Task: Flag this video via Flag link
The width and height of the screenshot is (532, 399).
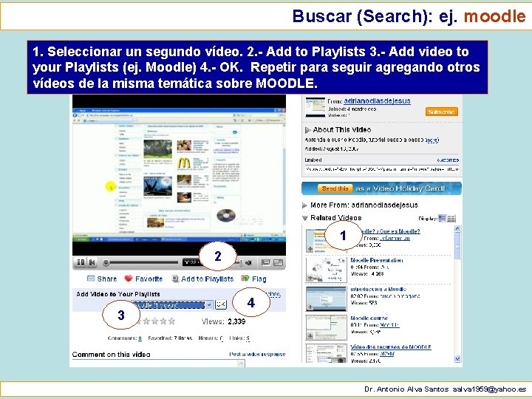Action: (259, 279)
